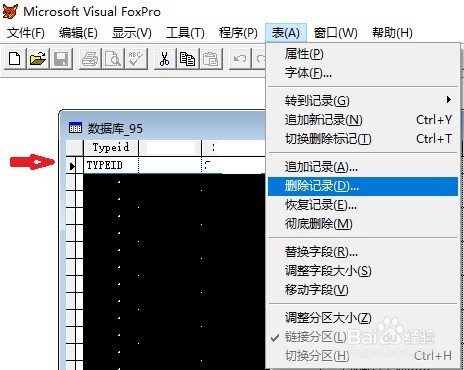Click the Visual FoxPro fox logo icon
Screen dimensions: 464x370
pos(10,11)
